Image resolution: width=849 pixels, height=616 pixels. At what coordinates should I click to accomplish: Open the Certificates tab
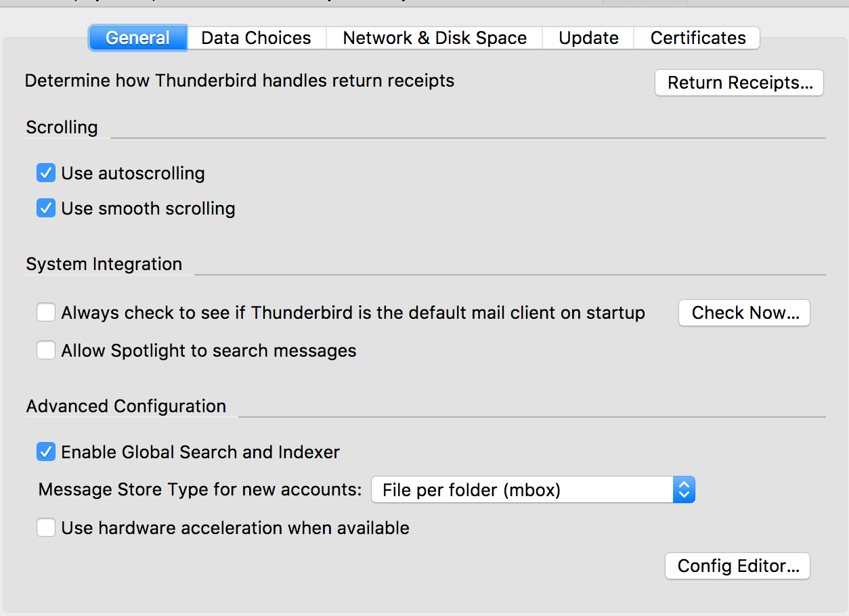698,38
